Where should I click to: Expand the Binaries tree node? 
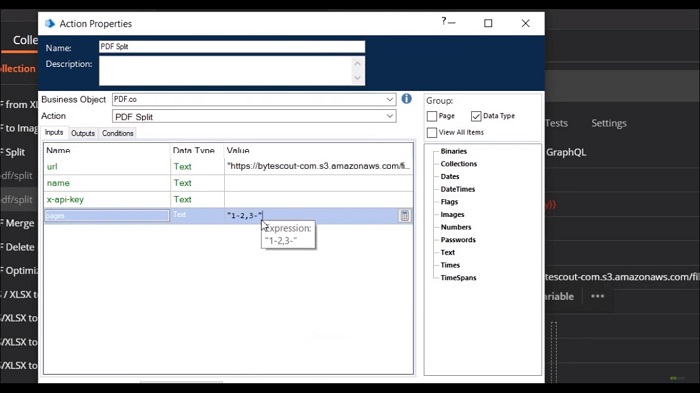point(454,151)
